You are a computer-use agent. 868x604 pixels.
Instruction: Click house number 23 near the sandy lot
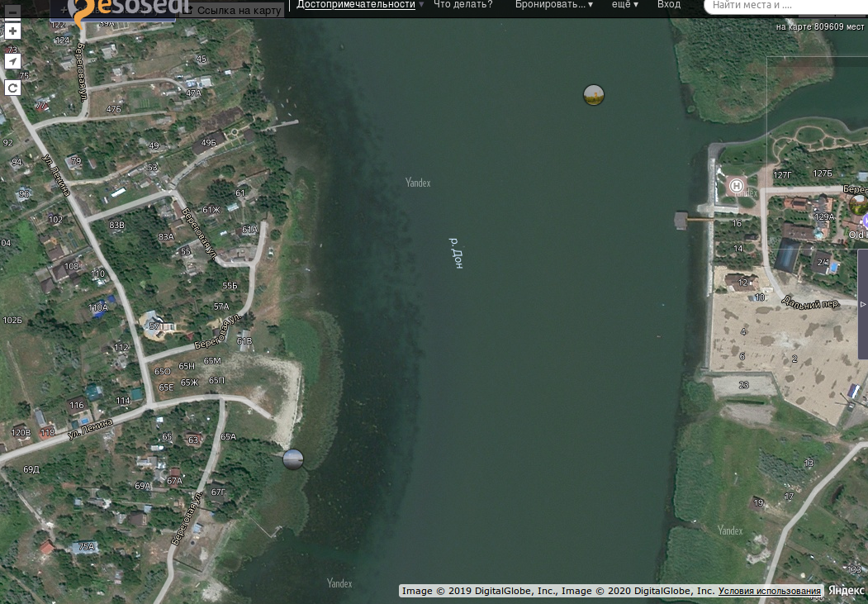point(743,384)
